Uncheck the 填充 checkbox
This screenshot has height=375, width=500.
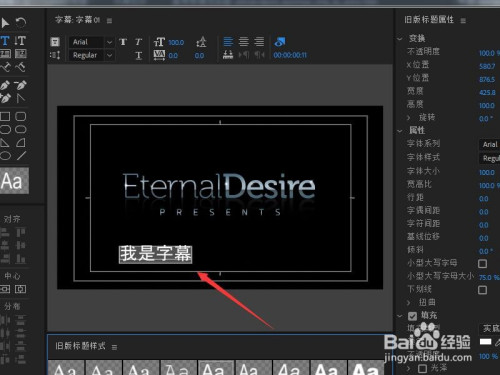click(x=412, y=316)
